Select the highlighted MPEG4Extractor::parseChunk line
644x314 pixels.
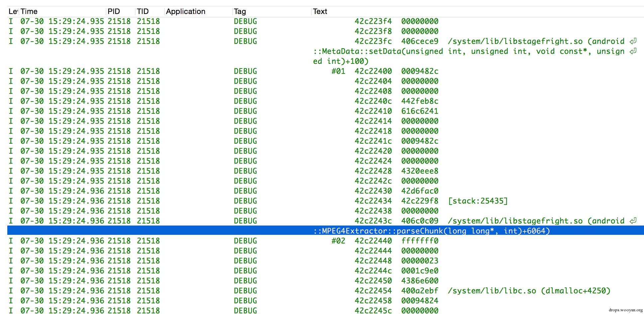pos(431,231)
